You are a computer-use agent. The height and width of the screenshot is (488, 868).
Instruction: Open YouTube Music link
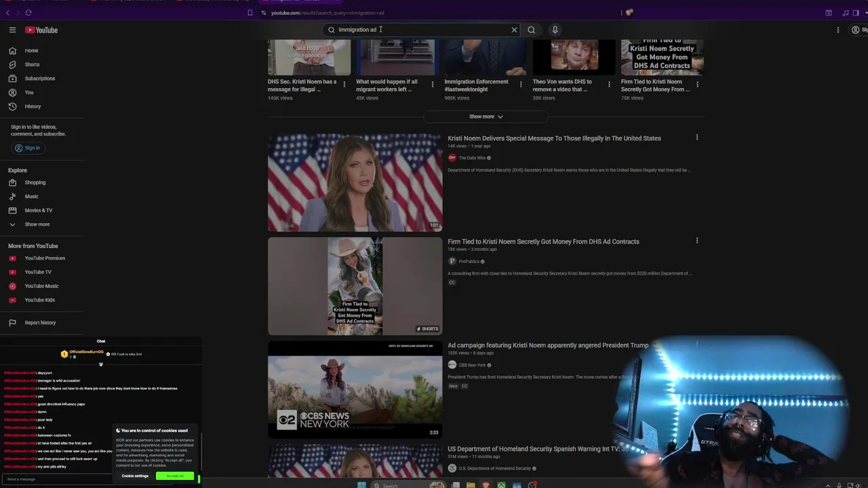coord(41,286)
